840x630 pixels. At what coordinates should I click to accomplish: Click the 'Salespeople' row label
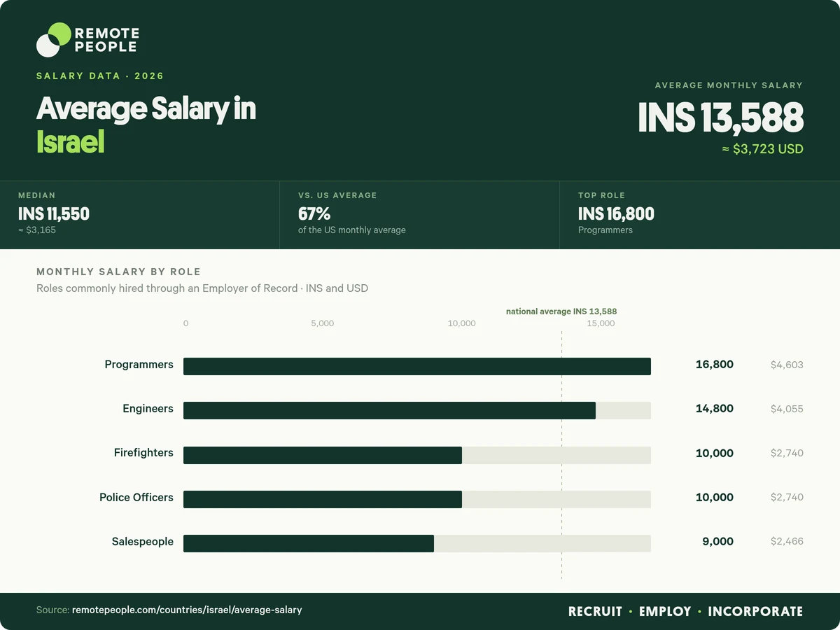click(143, 542)
